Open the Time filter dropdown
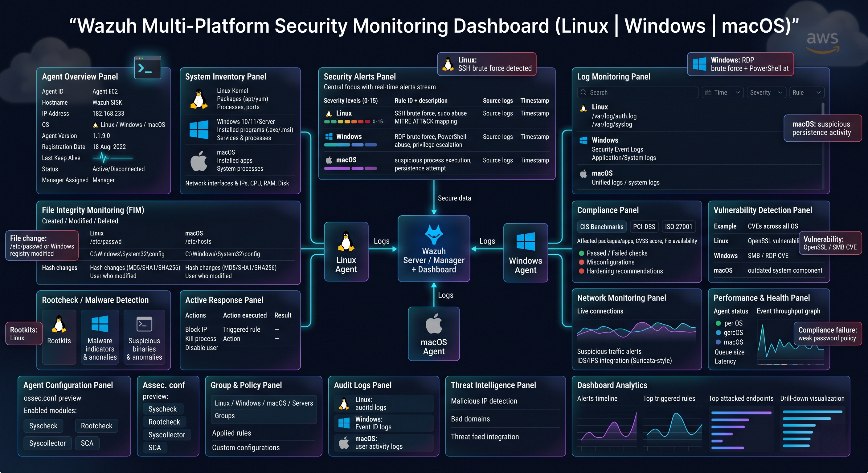 click(x=723, y=92)
